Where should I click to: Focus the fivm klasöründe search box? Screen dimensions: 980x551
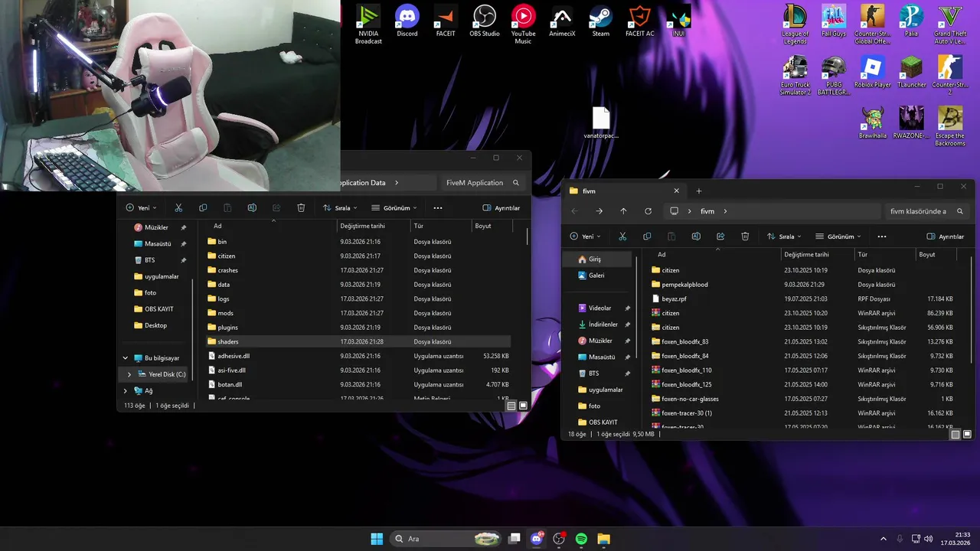[926, 211]
